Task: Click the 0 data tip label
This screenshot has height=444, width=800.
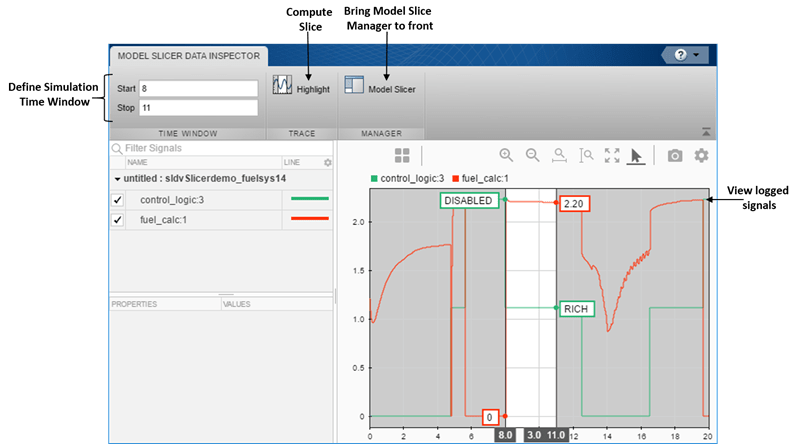Action: pos(490,417)
